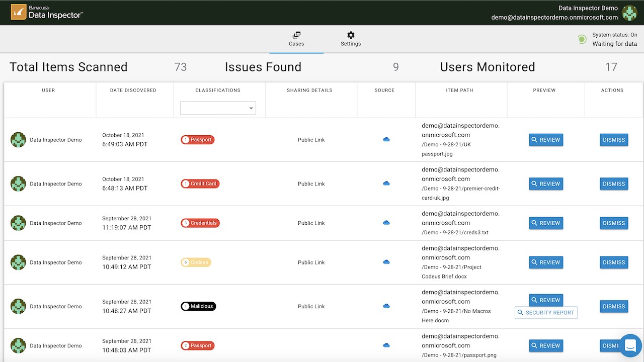
Task: Click the black Malicious classification tag
Action: [198, 306]
